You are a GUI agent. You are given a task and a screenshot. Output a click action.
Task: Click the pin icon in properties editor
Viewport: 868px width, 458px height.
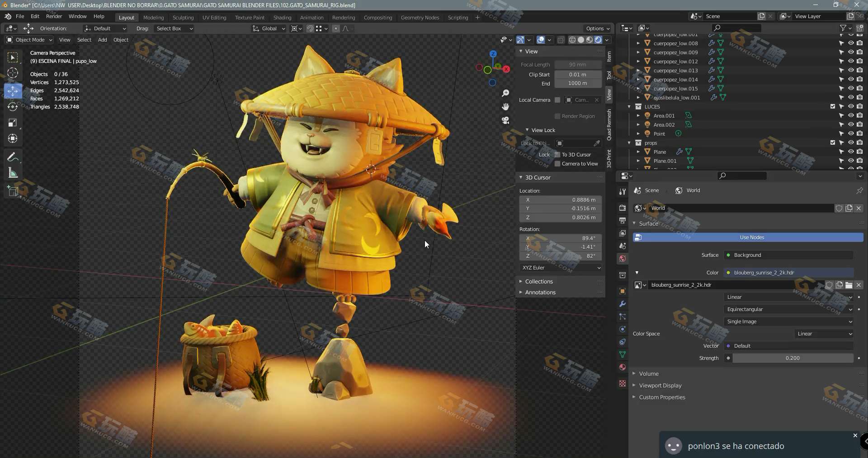pos(859,190)
